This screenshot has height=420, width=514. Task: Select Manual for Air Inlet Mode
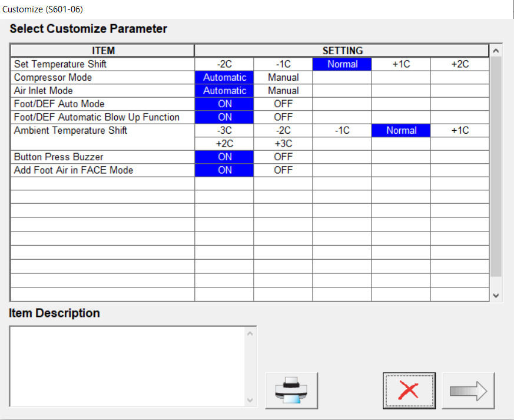click(283, 91)
